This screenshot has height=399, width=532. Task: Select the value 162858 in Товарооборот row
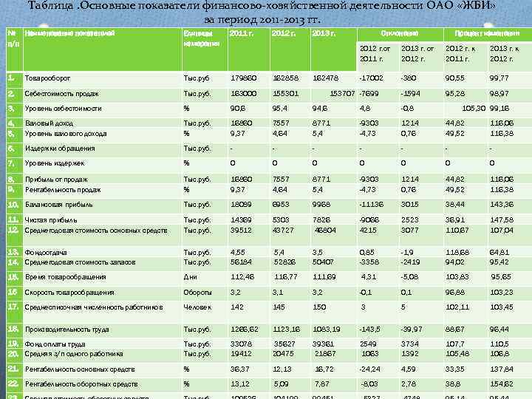point(285,78)
